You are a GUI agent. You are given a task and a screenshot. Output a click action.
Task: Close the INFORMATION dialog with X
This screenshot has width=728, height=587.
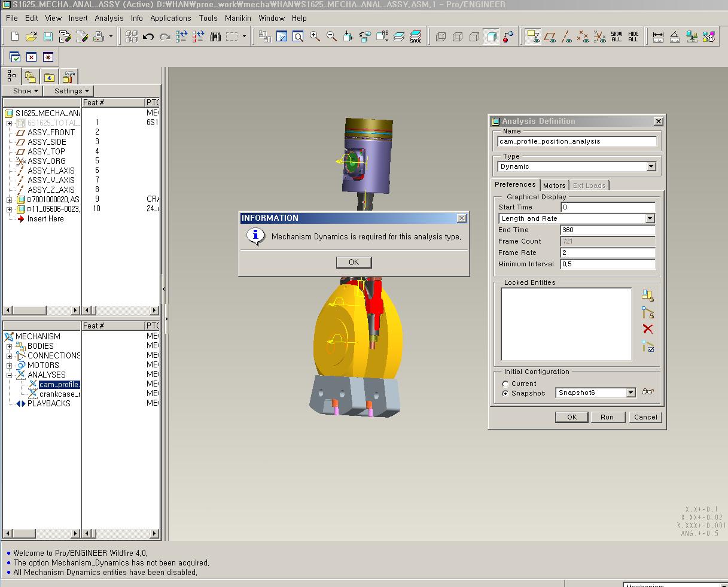pos(461,218)
